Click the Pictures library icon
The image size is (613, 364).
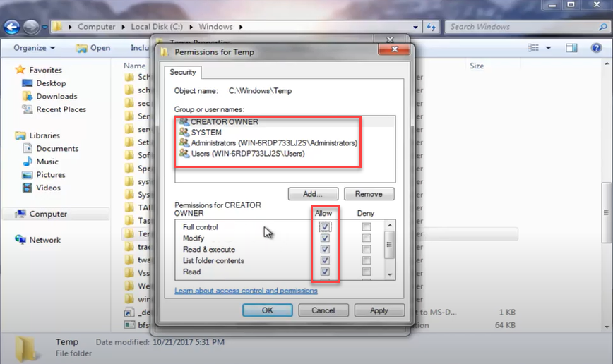[28, 174]
